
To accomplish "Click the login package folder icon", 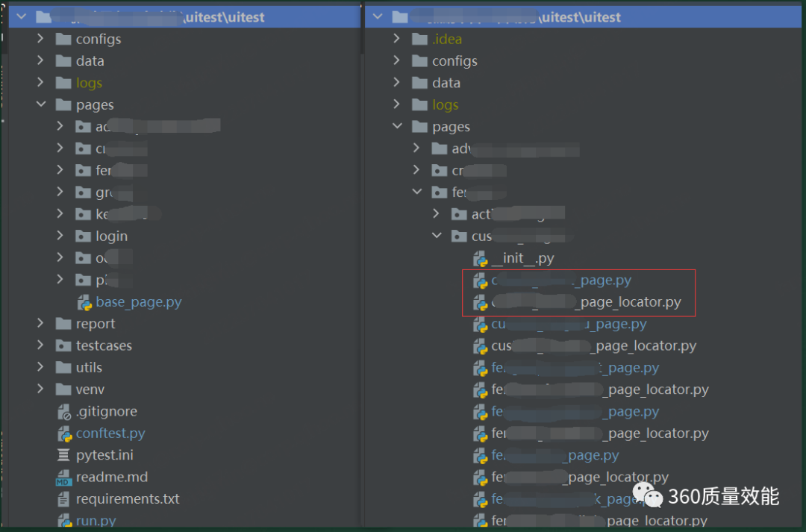I will 84,236.
